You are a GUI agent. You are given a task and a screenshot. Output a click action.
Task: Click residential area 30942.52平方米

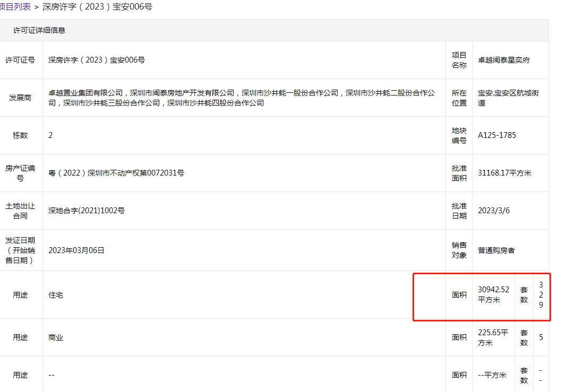pos(493,295)
